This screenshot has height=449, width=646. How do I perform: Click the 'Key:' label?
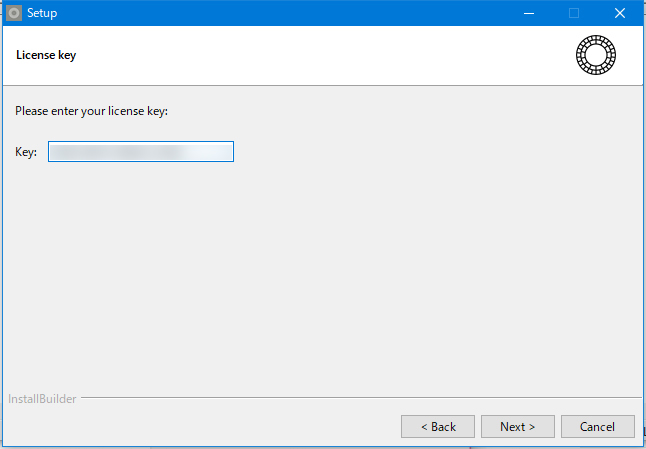click(26, 152)
